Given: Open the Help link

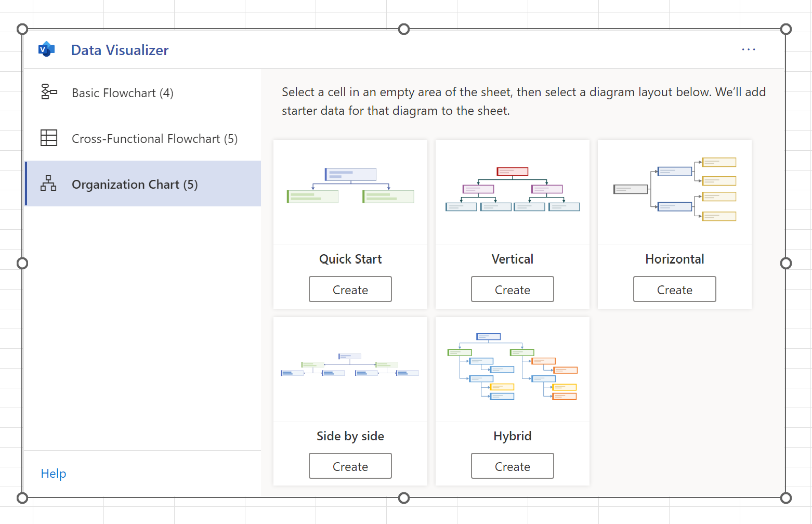Looking at the screenshot, I should click(53, 474).
